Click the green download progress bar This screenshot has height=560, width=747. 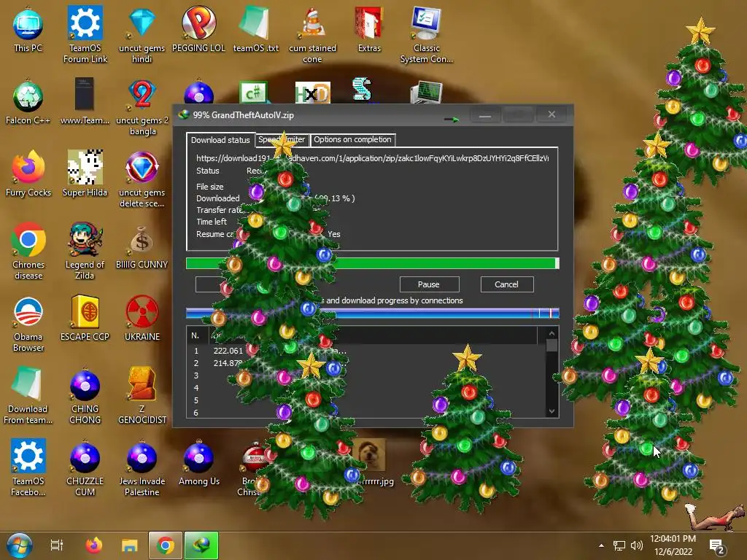pyautogui.click(x=373, y=263)
